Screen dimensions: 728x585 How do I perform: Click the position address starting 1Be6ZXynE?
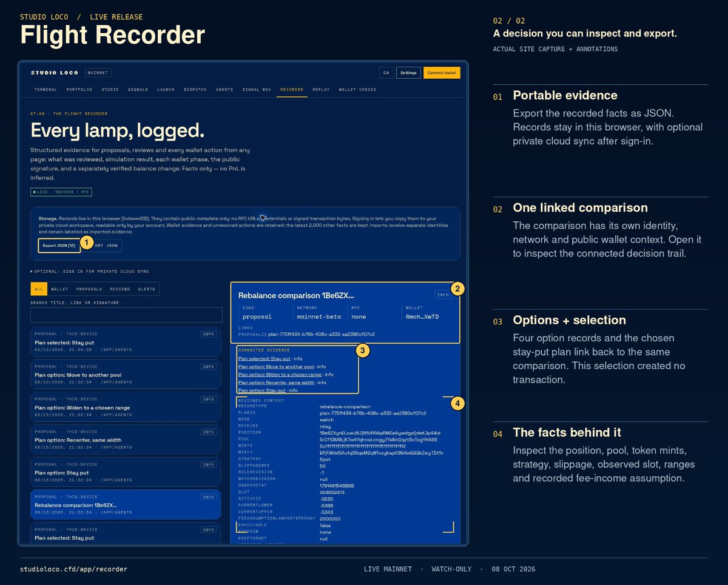(x=380, y=433)
